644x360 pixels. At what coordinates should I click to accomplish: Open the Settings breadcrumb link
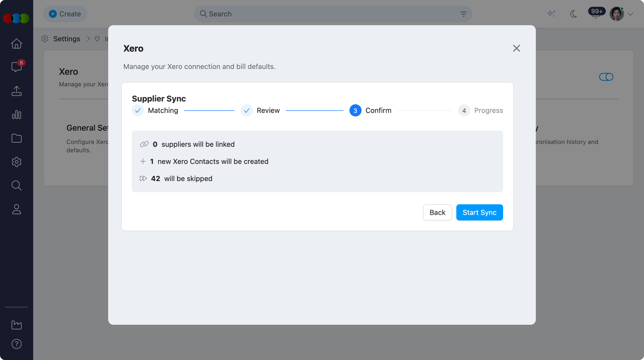pyautogui.click(x=67, y=39)
